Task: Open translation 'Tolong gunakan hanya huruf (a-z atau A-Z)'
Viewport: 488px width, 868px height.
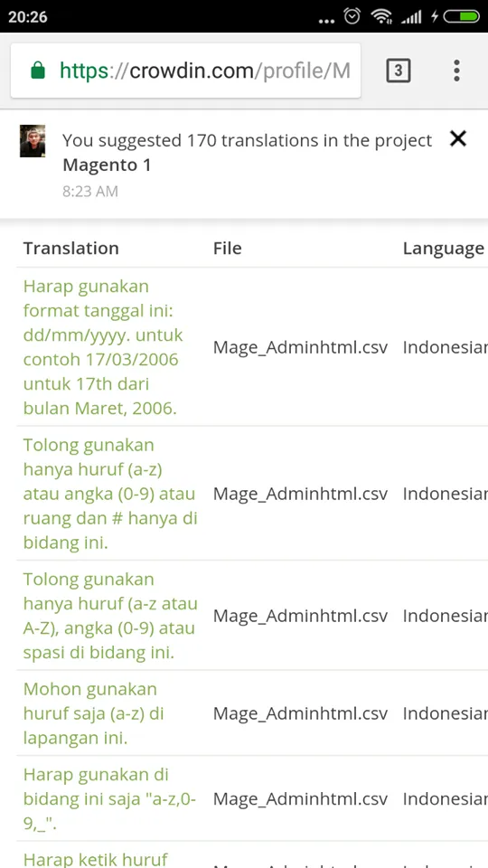Action: 110,616
